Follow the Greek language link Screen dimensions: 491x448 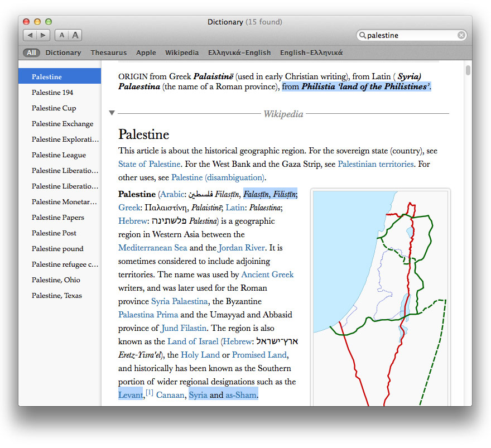pyautogui.click(x=129, y=208)
